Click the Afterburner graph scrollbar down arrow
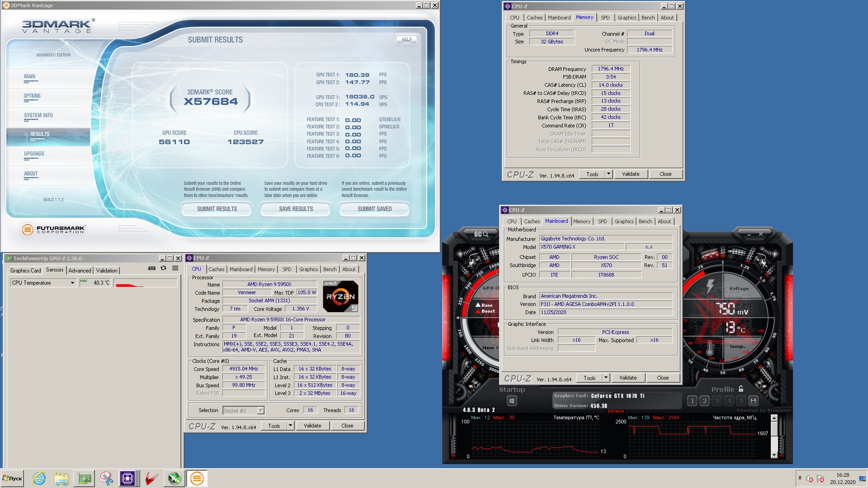The image size is (868, 488). click(774, 455)
